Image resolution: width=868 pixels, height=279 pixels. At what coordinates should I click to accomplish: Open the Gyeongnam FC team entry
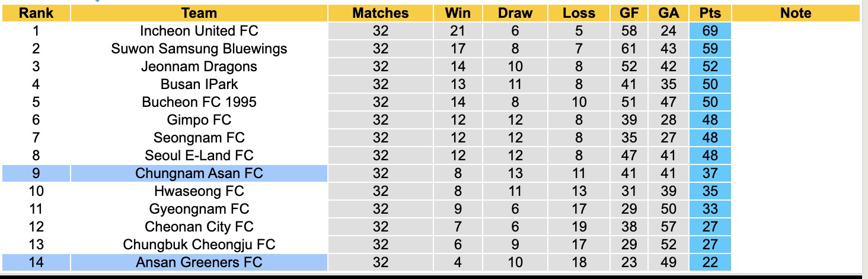click(x=199, y=209)
